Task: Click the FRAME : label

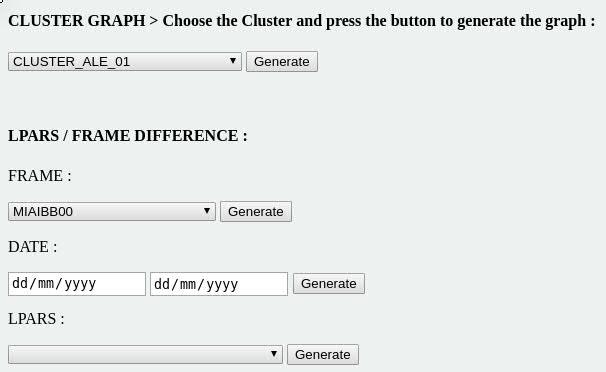Action: pos(40,176)
